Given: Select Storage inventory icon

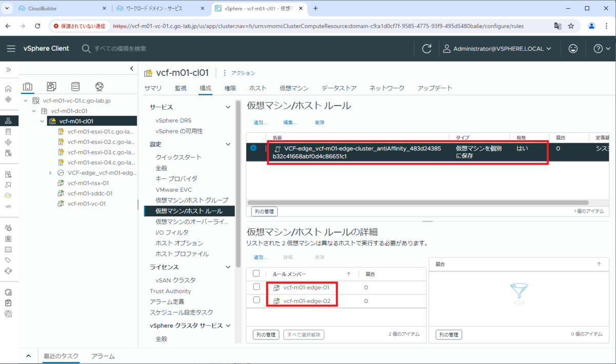Looking at the screenshot, I should pyautogui.click(x=75, y=86).
